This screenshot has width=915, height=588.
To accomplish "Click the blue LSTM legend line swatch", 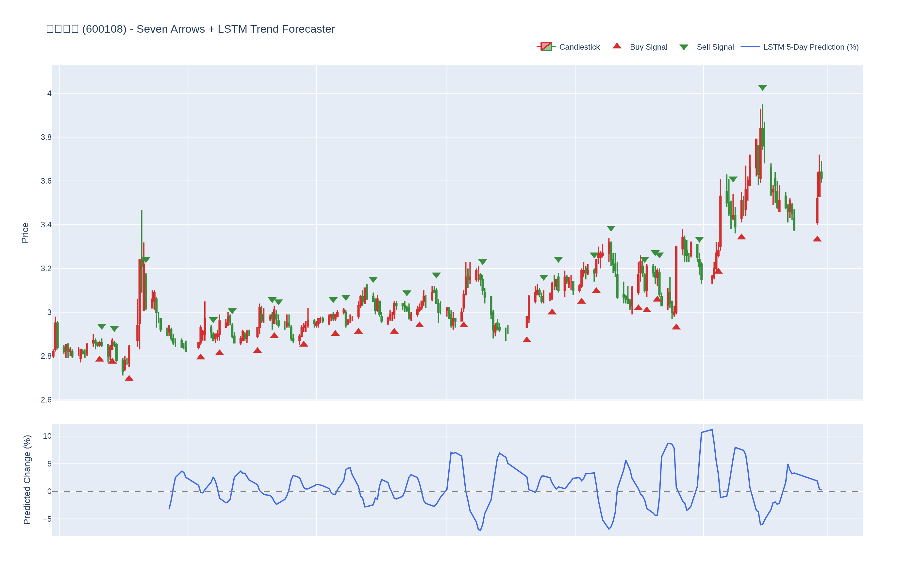I will coord(750,47).
